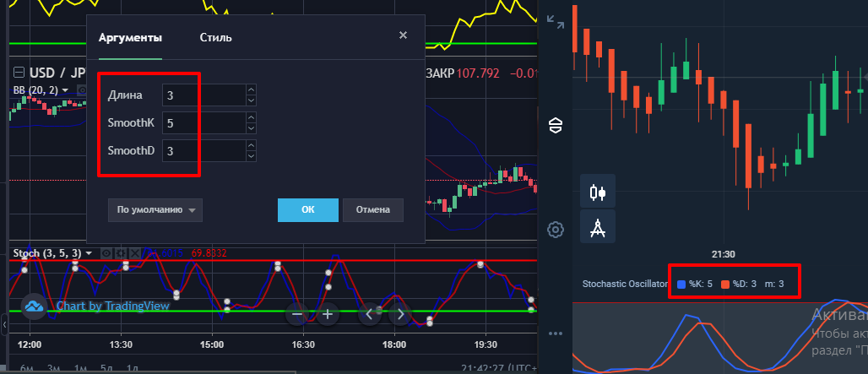Open the three-dots more menu
868x374 pixels.
556,333
